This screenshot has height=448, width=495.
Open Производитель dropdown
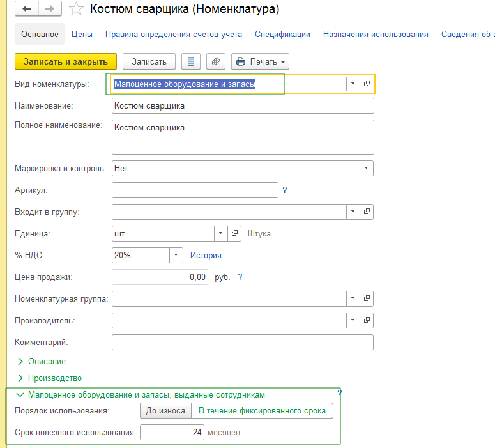[353, 320]
